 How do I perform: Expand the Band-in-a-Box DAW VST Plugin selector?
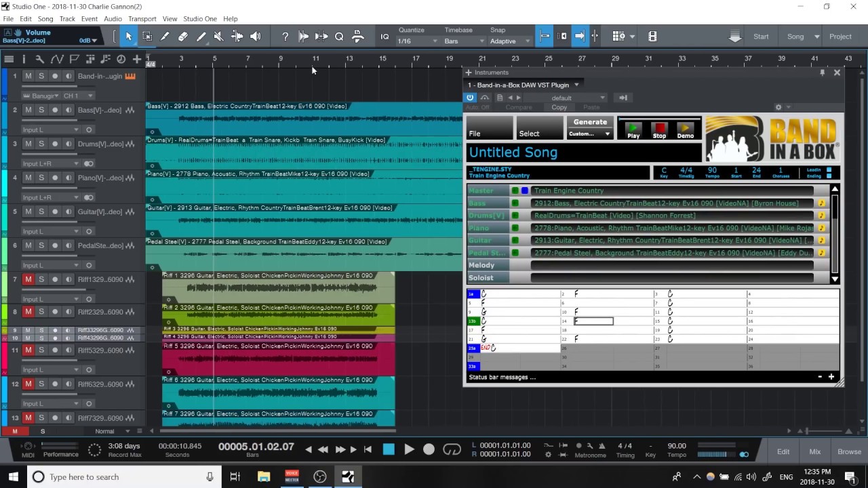pyautogui.click(x=576, y=85)
